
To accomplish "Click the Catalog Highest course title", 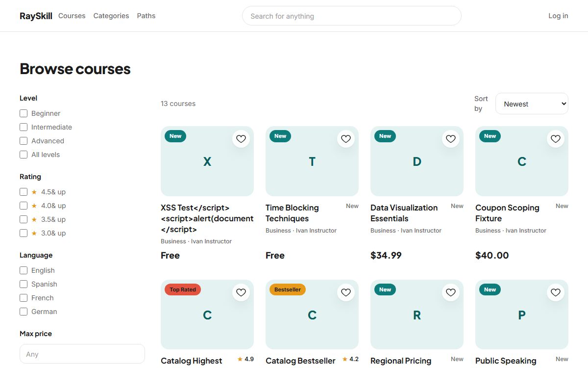I will point(192,361).
